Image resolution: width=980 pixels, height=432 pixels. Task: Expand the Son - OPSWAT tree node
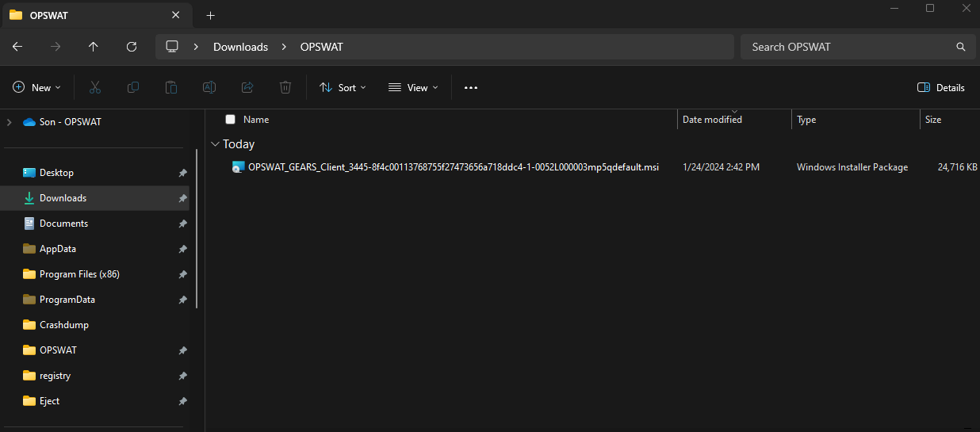tap(10, 122)
